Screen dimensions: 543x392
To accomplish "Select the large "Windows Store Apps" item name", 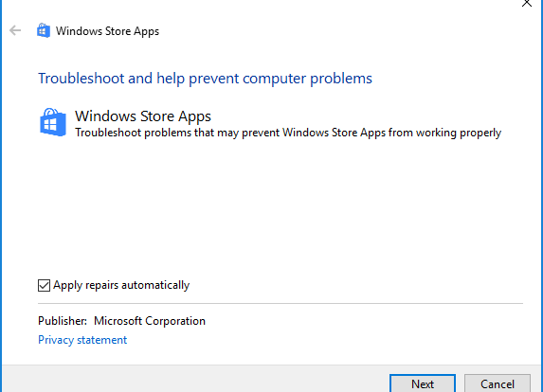I will coord(143,116).
